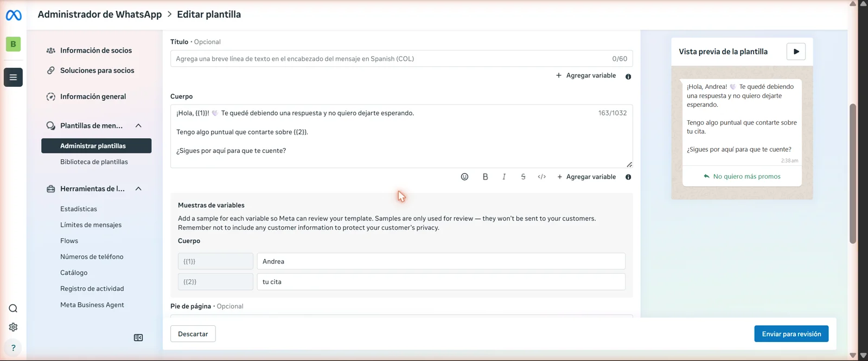Viewport: 868px width, 361px height.
Task: Click the body text area resize handle
Action: click(x=629, y=164)
